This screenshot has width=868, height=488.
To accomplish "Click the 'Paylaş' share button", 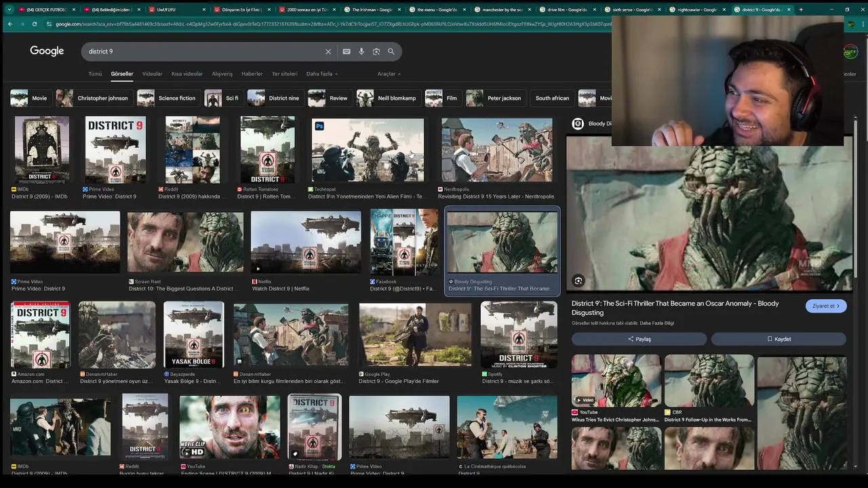I will click(639, 339).
